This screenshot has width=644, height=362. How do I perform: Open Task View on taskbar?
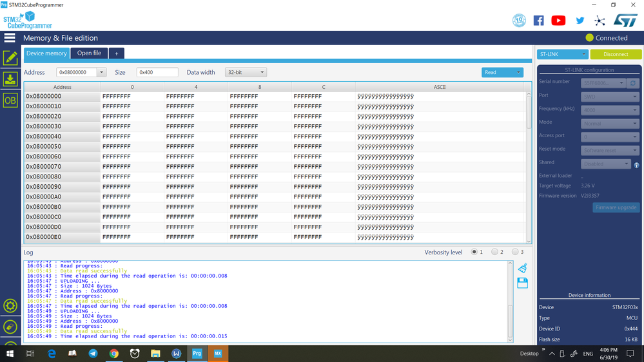coord(30,354)
